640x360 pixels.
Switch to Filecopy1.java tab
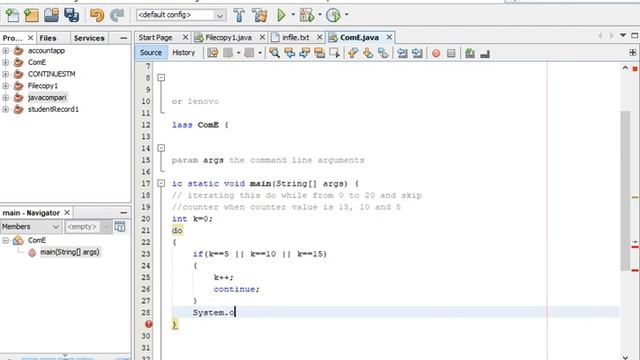(229, 38)
